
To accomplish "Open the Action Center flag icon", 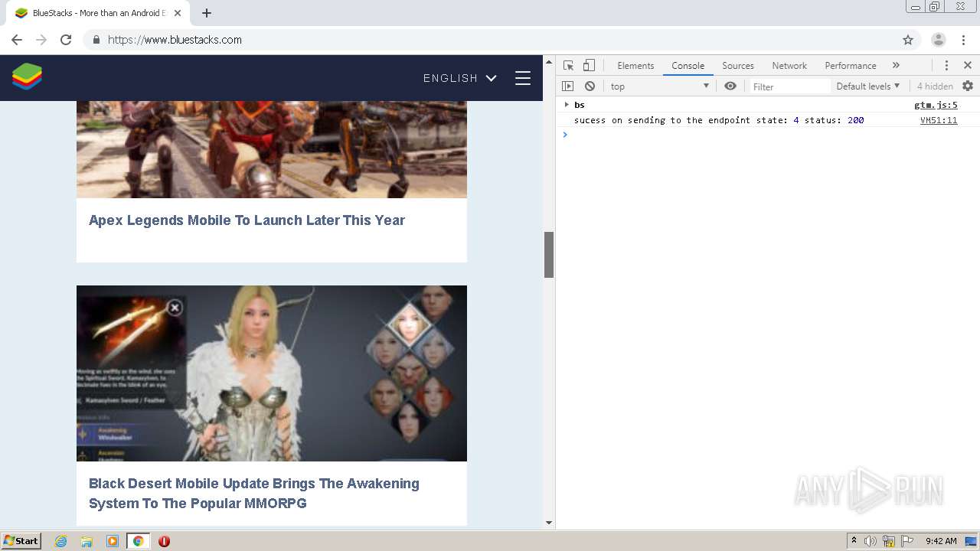I will tap(906, 541).
